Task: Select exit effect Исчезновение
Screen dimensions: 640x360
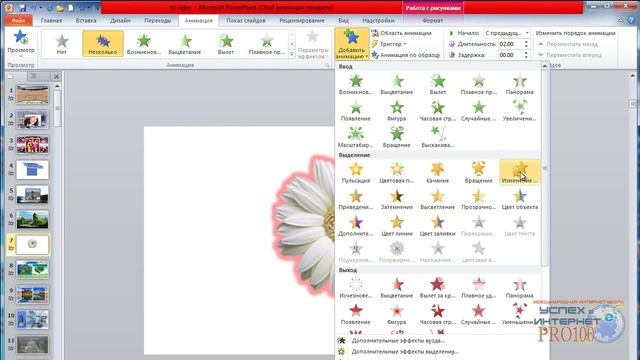Action: (356, 288)
